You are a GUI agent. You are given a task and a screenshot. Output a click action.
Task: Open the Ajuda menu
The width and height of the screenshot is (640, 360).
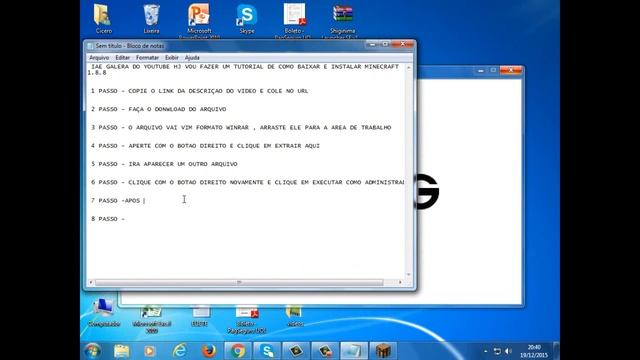coord(192,58)
